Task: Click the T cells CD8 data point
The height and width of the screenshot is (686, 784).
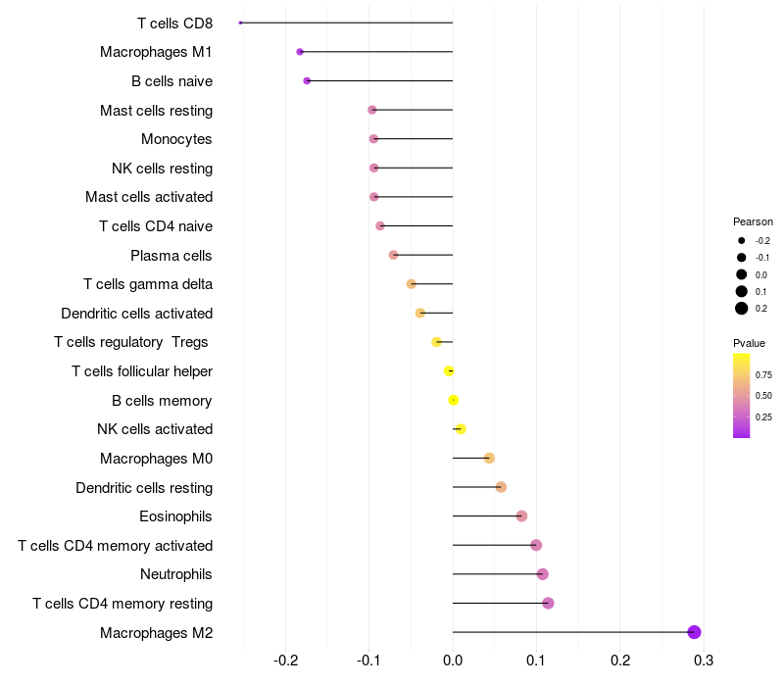Action: click(240, 23)
